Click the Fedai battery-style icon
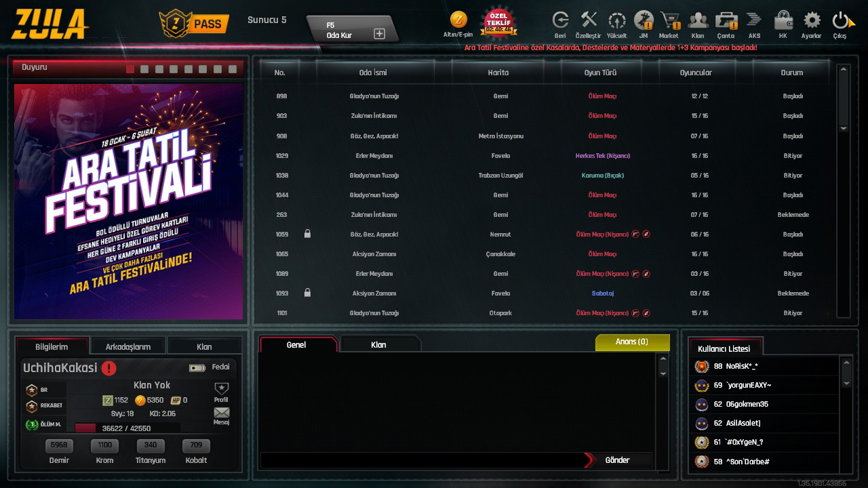Screen dimensions: 868x488 [197, 368]
